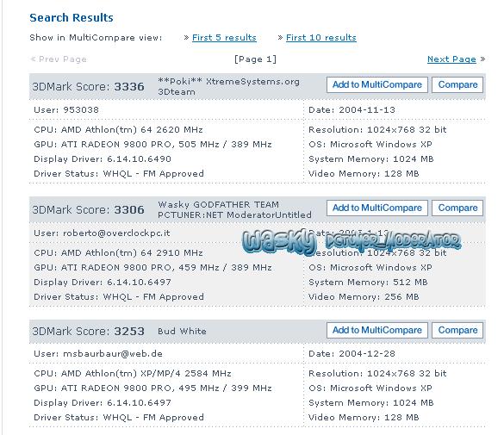
Task: Click GPU line with 459 MHz / 389 MHz
Action: pyautogui.click(x=152, y=268)
